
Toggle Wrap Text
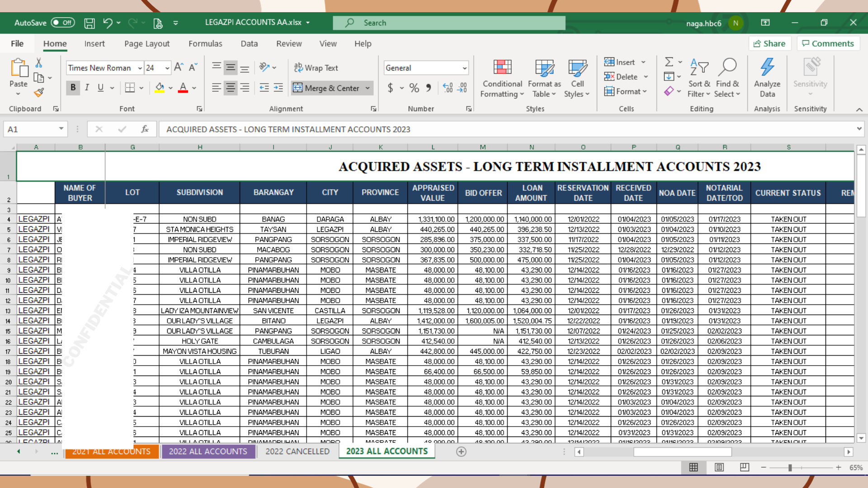[x=316, y=68]
